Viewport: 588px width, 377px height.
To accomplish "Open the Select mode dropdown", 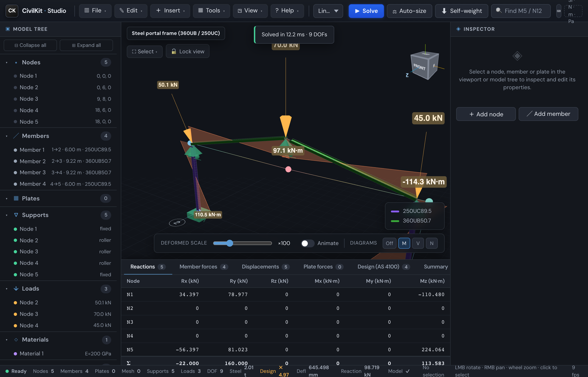I will tap(144, 51).
